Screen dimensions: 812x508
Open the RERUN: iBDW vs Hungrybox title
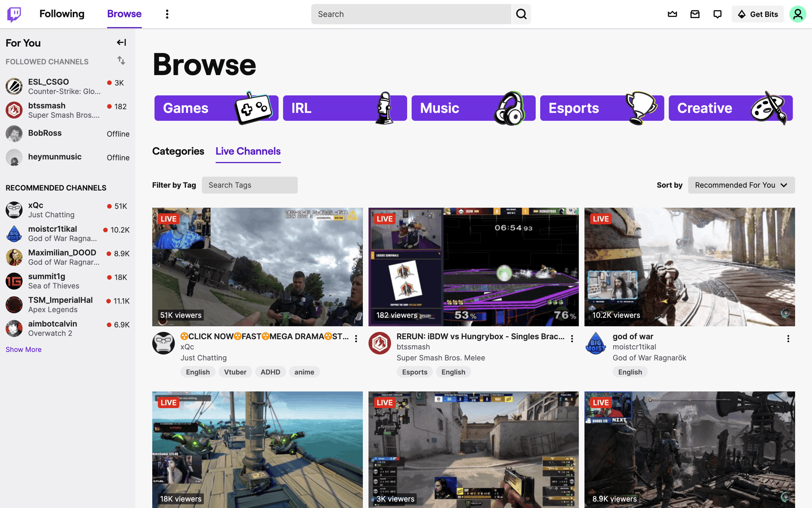click(x=480, y=337)
